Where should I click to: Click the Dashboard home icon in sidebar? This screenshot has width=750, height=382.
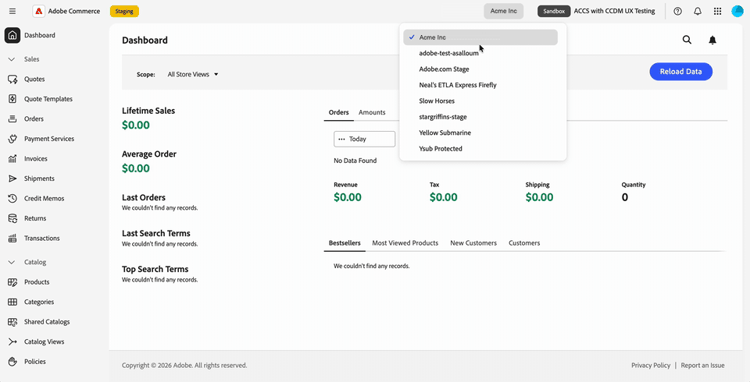(x=12, y=35)
